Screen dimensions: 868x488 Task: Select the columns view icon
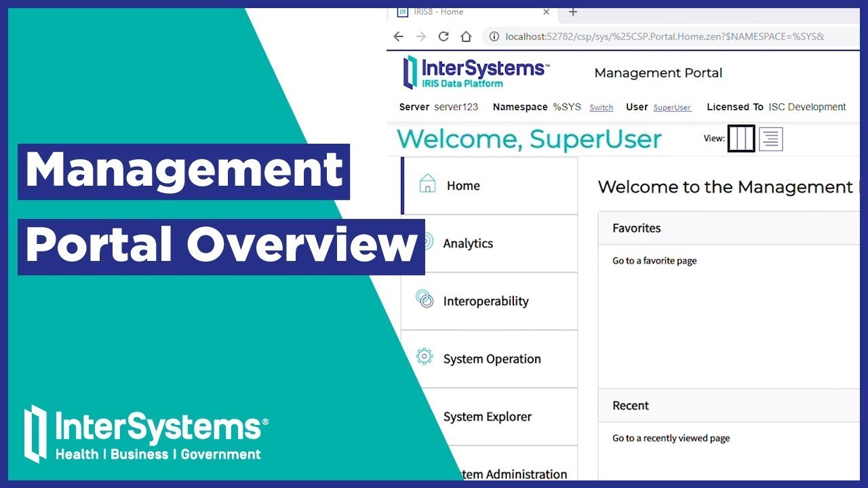pos(741,138)
